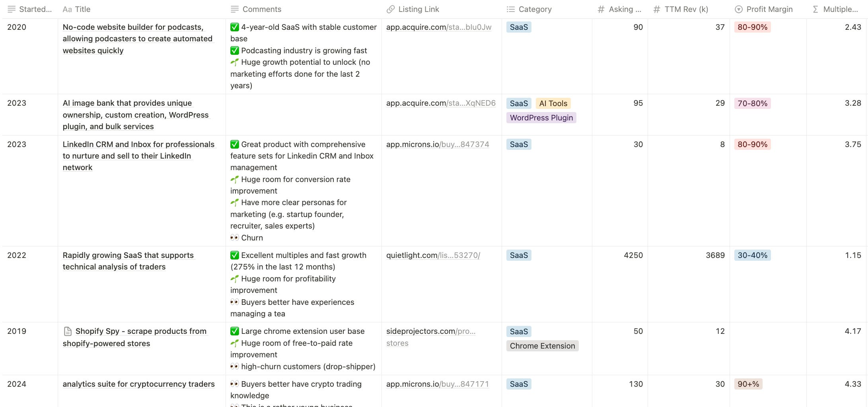Click the hash icon on the TTM Rev (k) header
868x407 pixels.
pyautogui.click(x=656, y=9)
